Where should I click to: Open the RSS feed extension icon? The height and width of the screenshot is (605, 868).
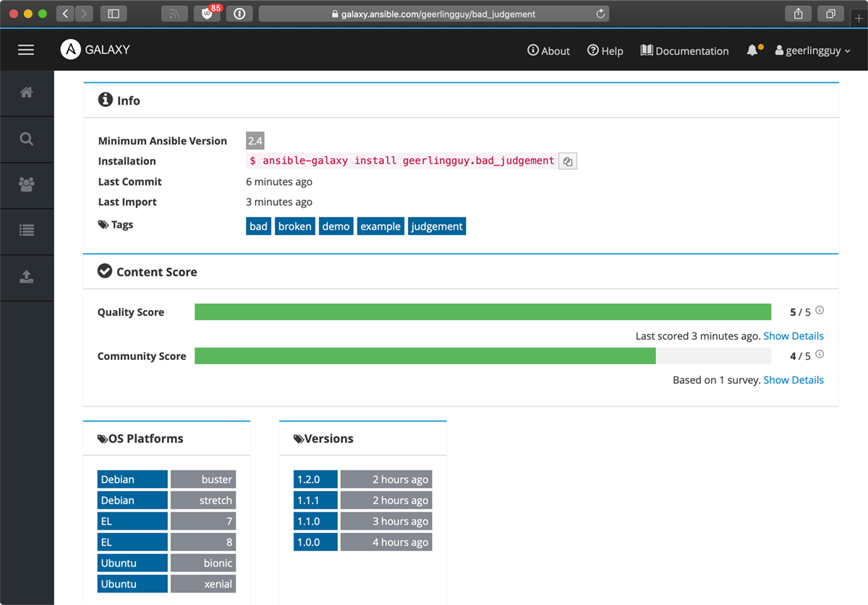(x=174, y=14)
